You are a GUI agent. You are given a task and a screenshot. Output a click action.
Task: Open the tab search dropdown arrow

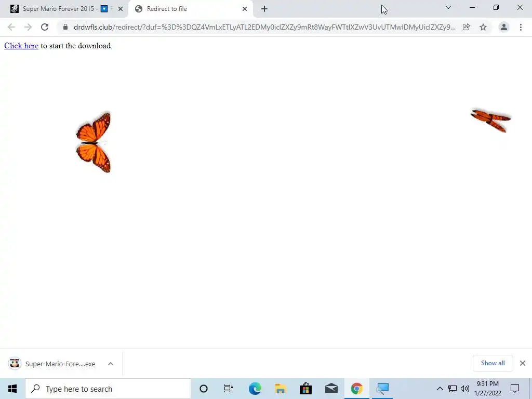pyautogui.click(x=448, y=7)
